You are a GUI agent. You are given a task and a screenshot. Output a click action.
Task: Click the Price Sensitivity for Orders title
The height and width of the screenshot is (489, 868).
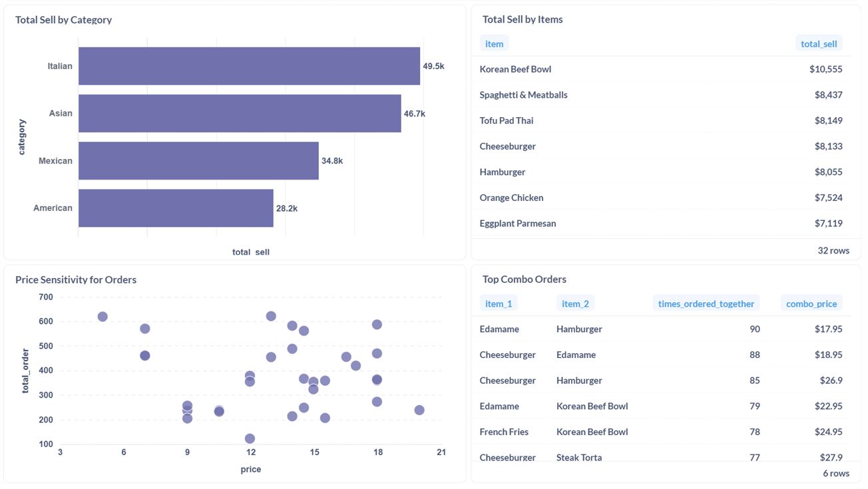76,279
